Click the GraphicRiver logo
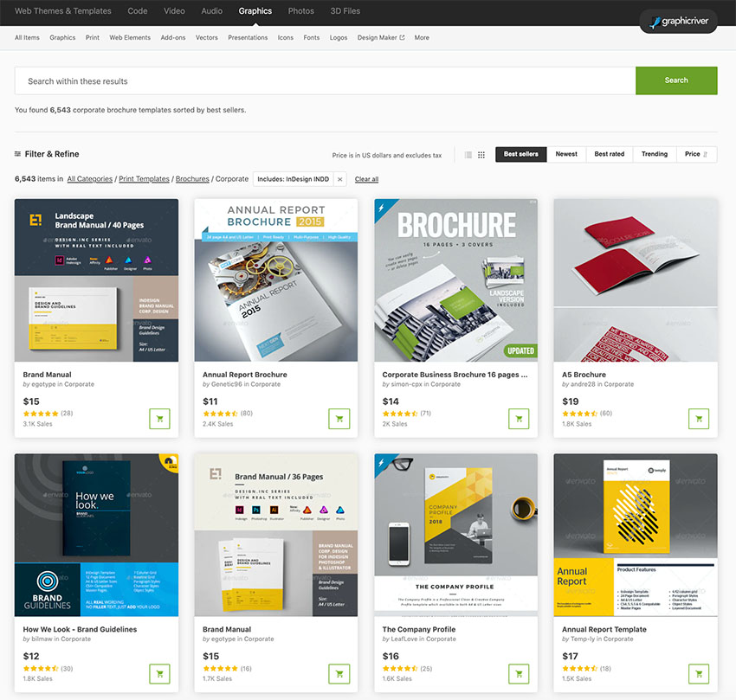Screen dimensions: 736x700 (x=678, y=19)
